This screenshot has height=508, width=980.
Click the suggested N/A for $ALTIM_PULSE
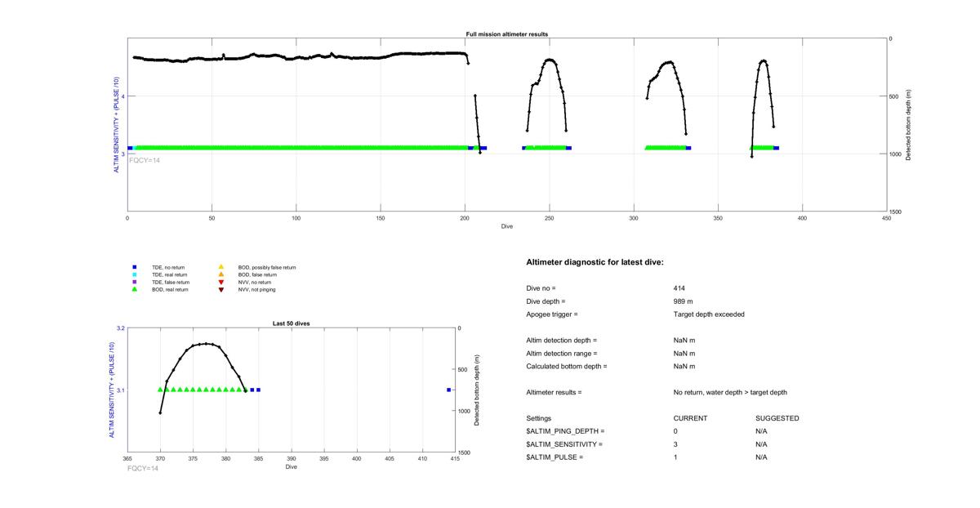(x=762, y=457)
